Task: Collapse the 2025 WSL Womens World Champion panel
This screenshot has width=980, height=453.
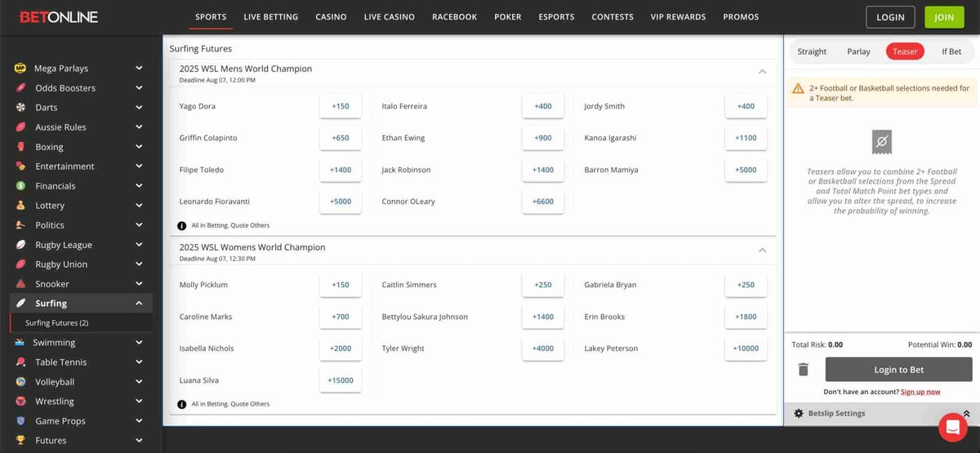Action: click(x=762, y=250)
